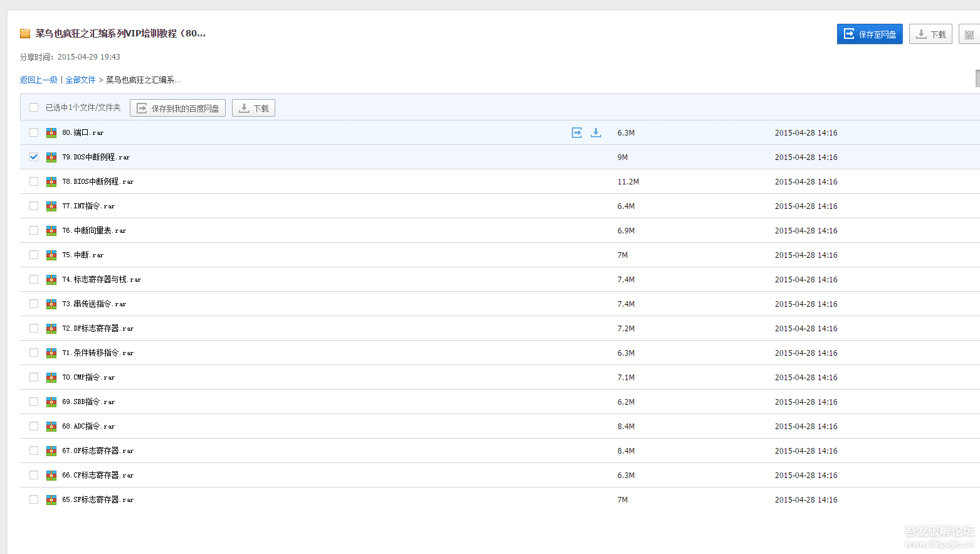This screenshot has height=554, width=980.
Task: Click the blue 保存至网盘 button
Action: pos(870,34)
